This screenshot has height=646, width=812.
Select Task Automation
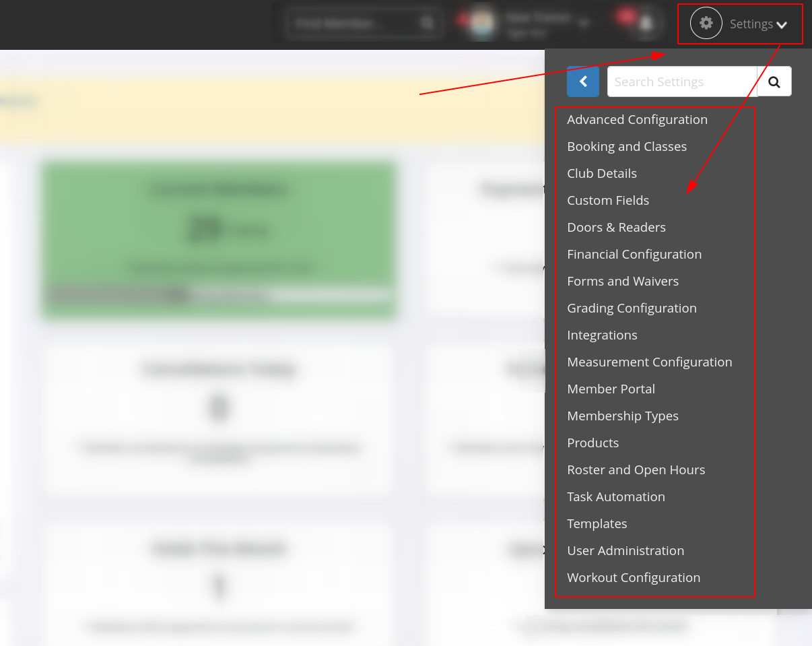point(616,496)
